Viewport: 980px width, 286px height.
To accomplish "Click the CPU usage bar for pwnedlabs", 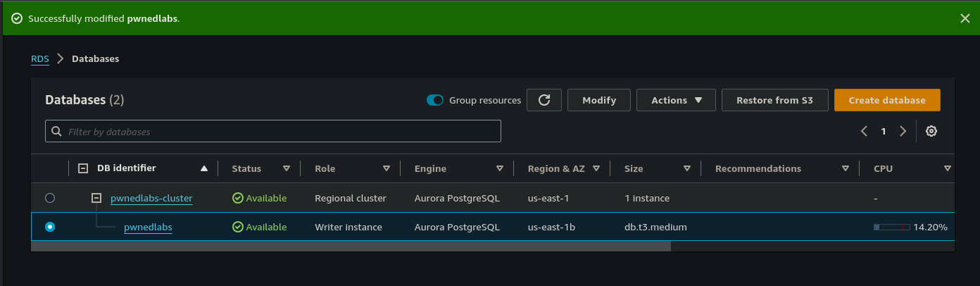I will [891, 227].
